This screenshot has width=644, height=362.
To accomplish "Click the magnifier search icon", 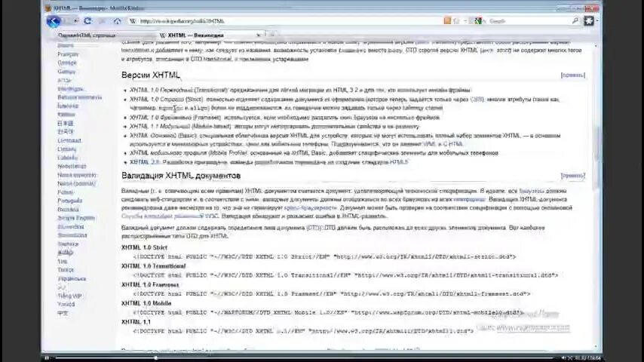I will [x=575, y=21].
